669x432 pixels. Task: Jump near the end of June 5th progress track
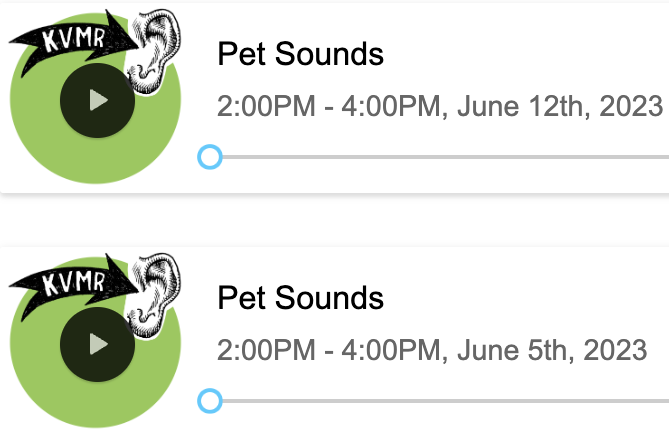click(x=655, y=401)
